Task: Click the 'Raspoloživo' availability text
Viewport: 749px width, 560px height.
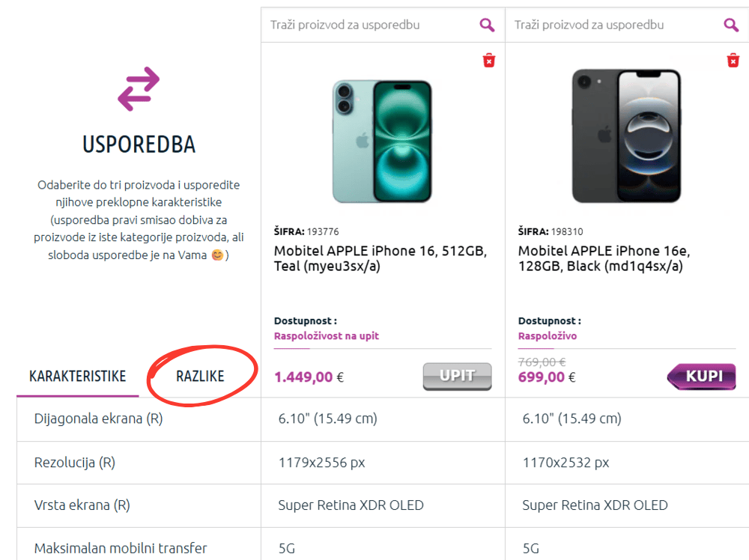Action: pyautogui.click(x=547, y=336)
